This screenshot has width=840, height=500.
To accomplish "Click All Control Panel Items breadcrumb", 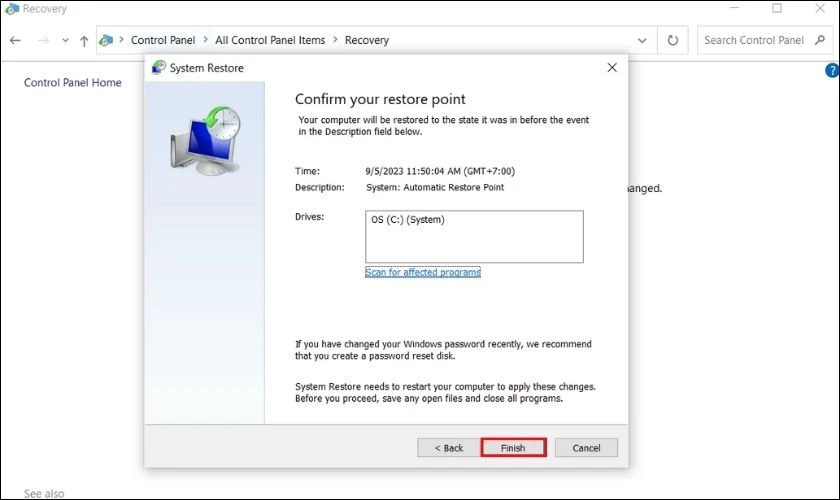I will [x=270, y=40].
